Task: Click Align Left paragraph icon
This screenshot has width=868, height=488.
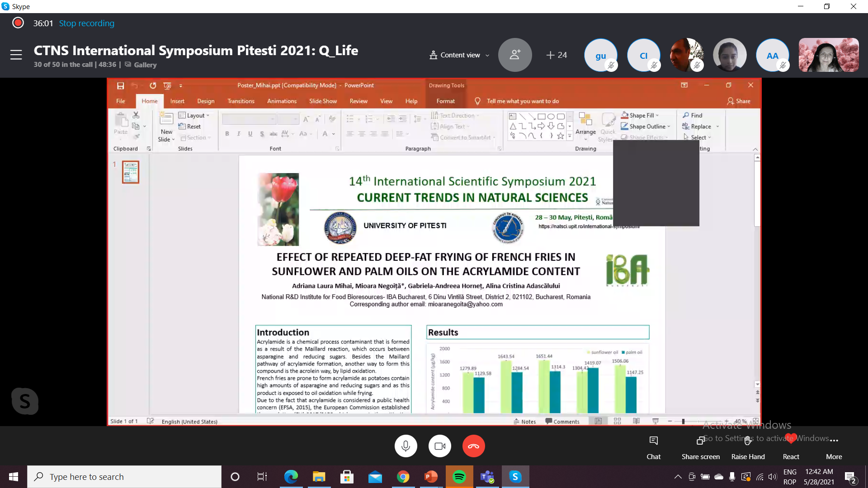Action: 350,134
